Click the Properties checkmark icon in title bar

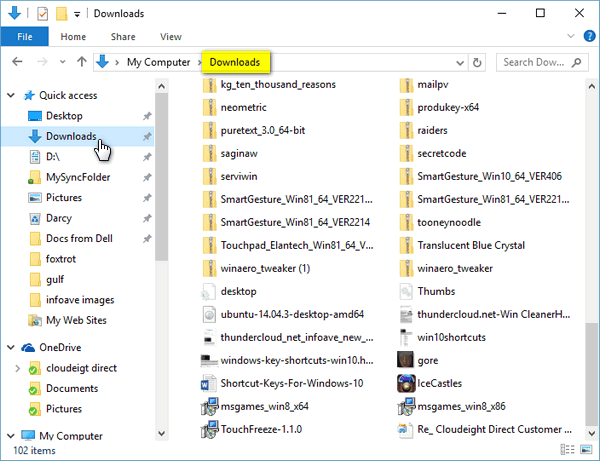tap(42, 14)
